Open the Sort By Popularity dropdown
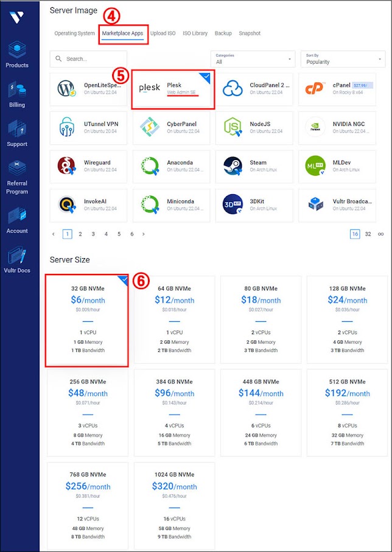 tap(343, 59)
